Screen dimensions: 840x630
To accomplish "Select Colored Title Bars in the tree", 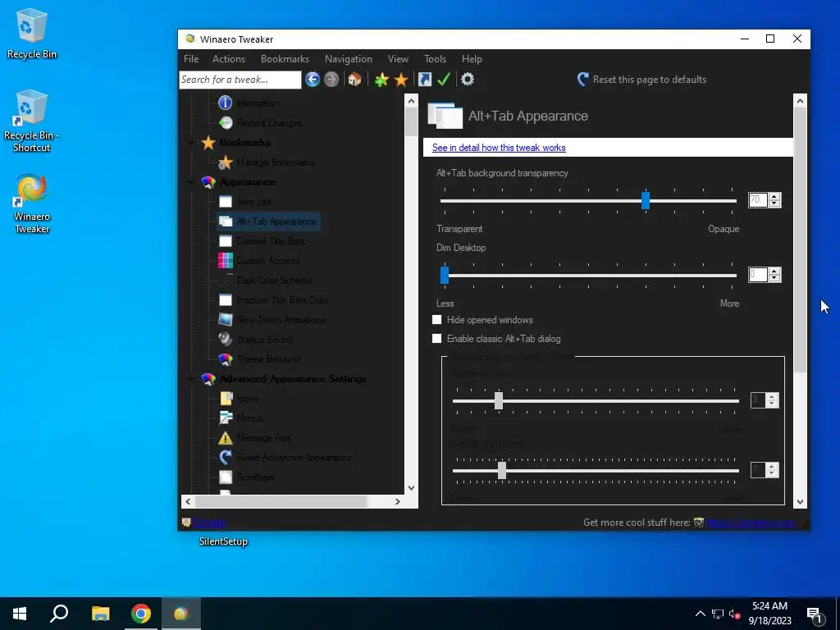I will (271, 241).
